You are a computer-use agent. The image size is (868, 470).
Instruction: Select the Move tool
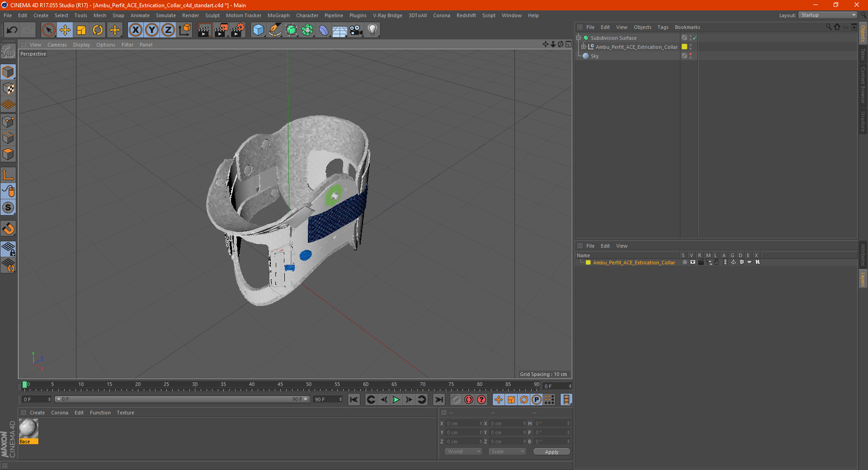point(65,30)
